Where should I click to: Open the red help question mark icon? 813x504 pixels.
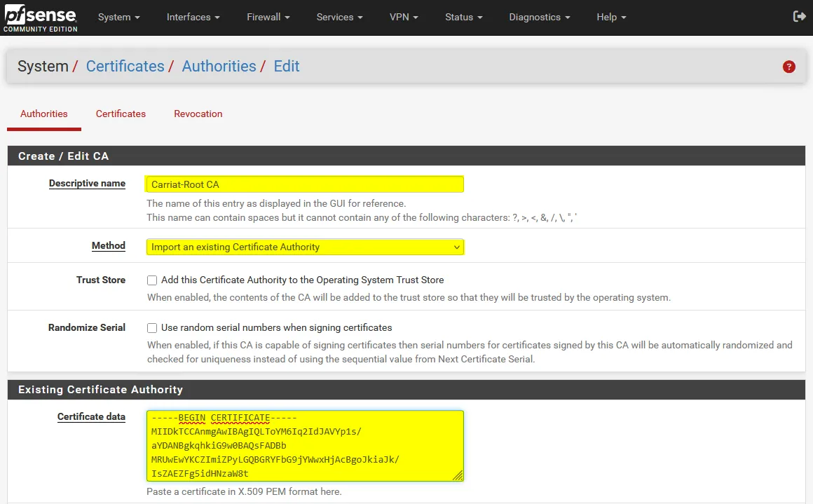click(789, 67)
